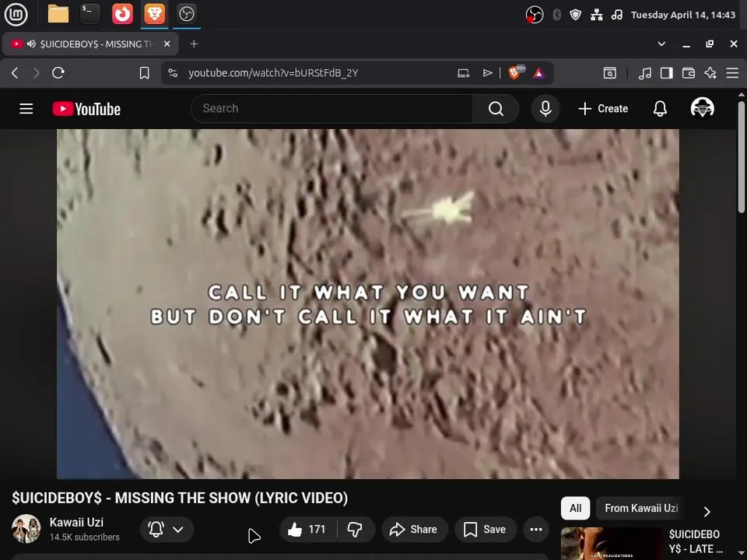Open the calendar from the date and time
The width and height of the screenshot is (747, 560).
tap(682, 15)
